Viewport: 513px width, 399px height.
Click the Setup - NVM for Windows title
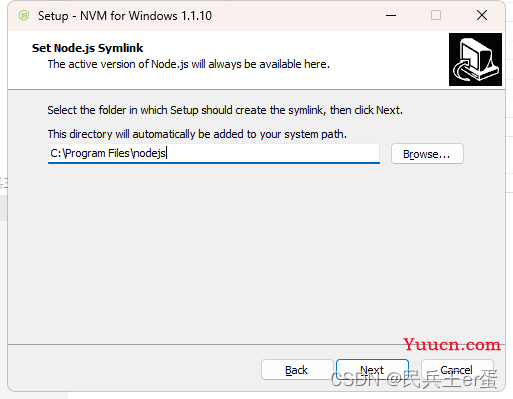125,16
